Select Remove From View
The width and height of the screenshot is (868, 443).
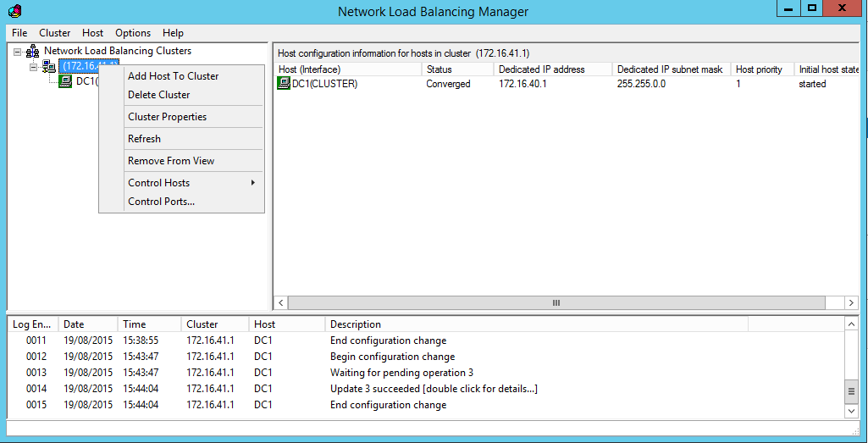pos(171,161)
